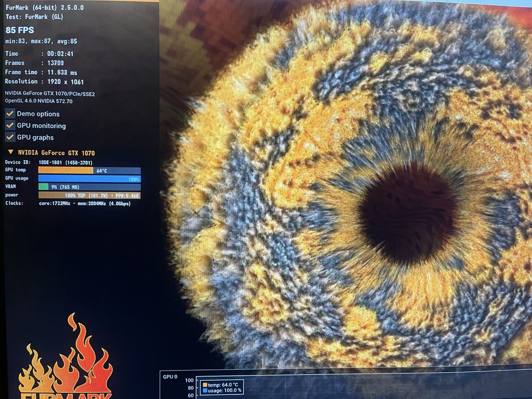Image resolution: width=532 pixels, height=399 pixels.
Task: Click NVIDIA GeForce GTX 1070/PCIe/SSE2 text
Action: [50, 93]
